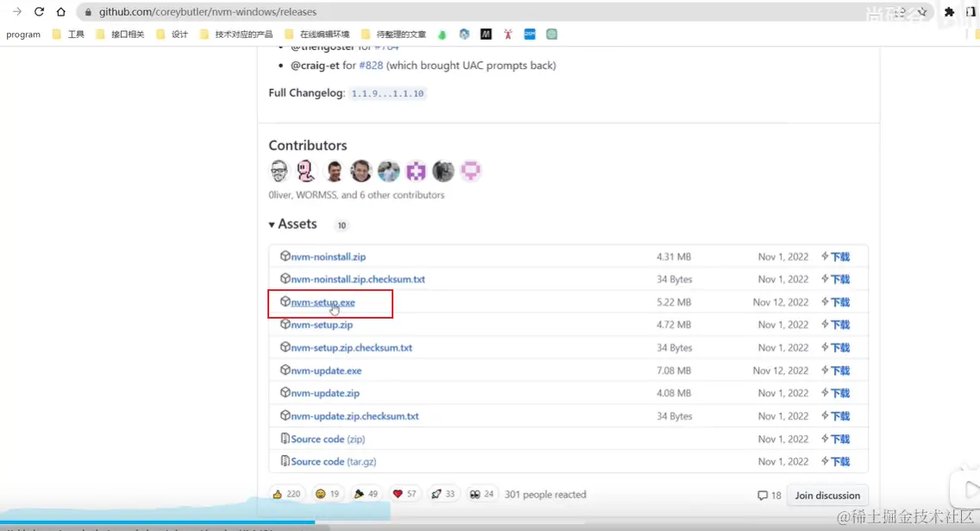Click the last pink identicon avatar
The image size is (980, 531).
click(x=471, y=171)
